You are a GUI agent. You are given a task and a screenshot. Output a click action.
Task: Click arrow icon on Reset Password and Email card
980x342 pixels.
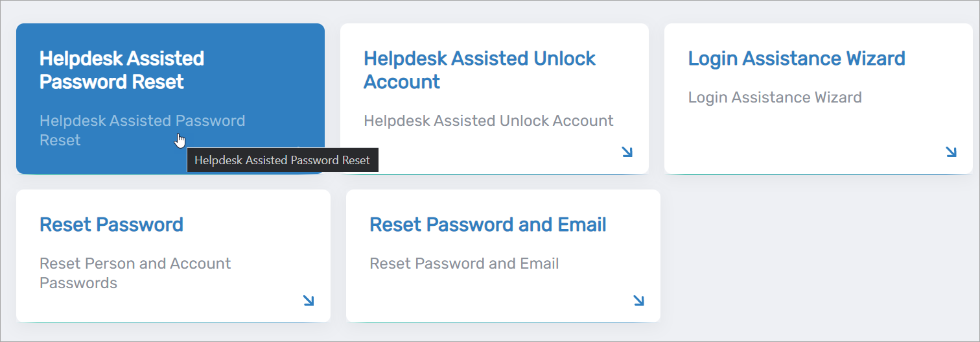pyautogui.click(x=638, y=300)
